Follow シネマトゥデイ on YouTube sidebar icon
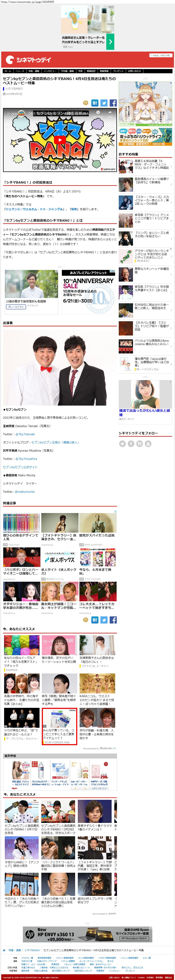Viewport: 175px width, 980px height. pyautogui.click(x=148, y=444)
